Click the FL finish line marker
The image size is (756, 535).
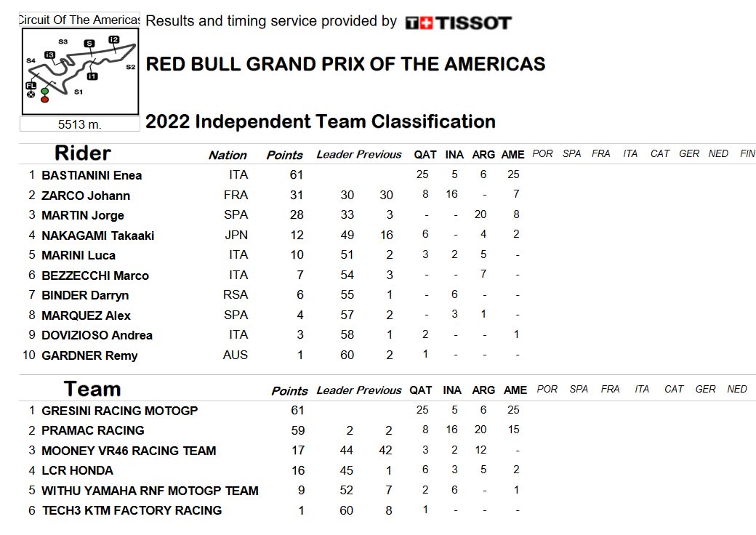(x=31, y=86)
